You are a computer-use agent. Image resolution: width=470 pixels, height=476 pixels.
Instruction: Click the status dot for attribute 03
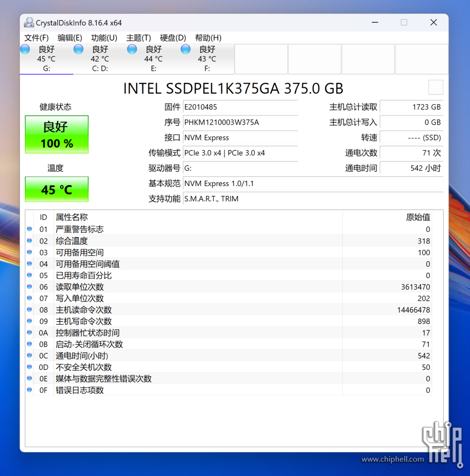(29, 252)
